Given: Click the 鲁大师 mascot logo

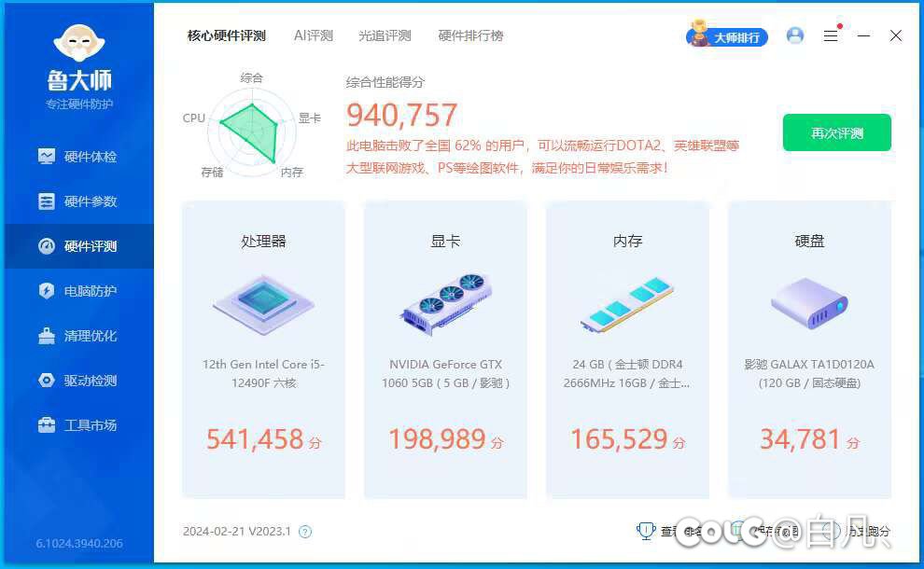Looking at the screenshot, I should click(x=79, y=43).
